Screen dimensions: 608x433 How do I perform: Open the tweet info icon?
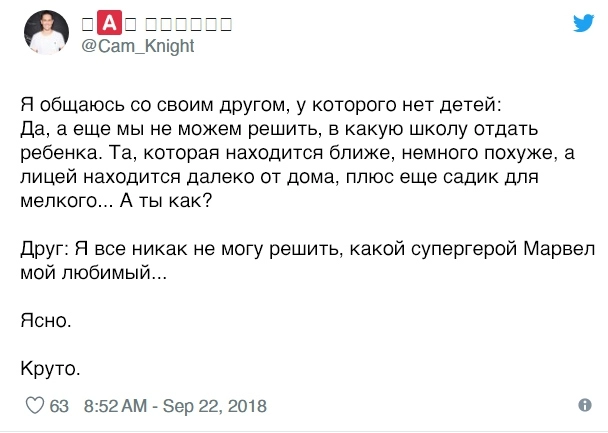585,406
